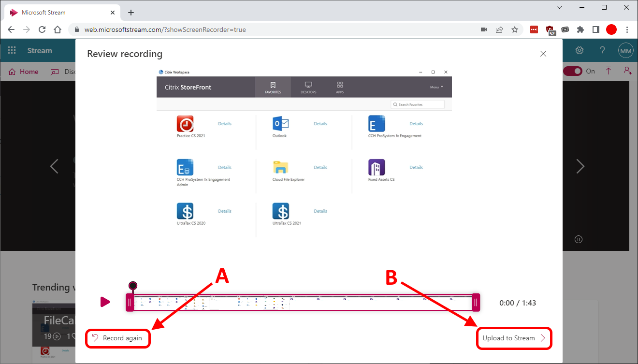Open the Chrome three-dot menu
This screenshot has height=364, width=638.
pyautogui.click(x=627, y=29)
